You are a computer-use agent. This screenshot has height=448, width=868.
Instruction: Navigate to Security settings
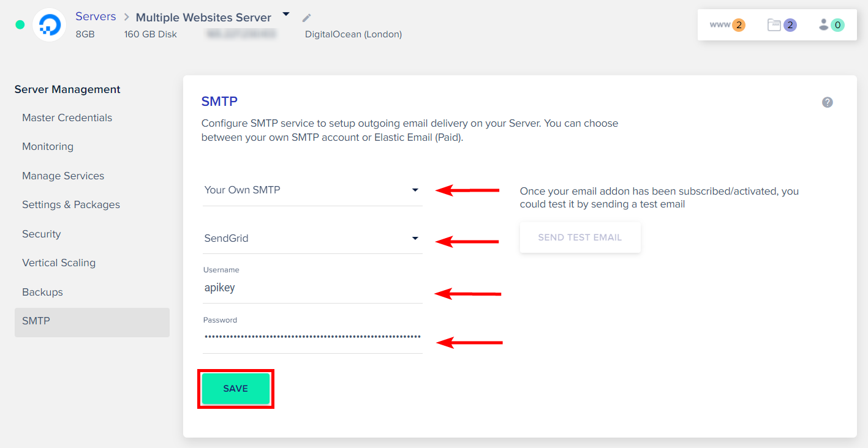[42, 234]
